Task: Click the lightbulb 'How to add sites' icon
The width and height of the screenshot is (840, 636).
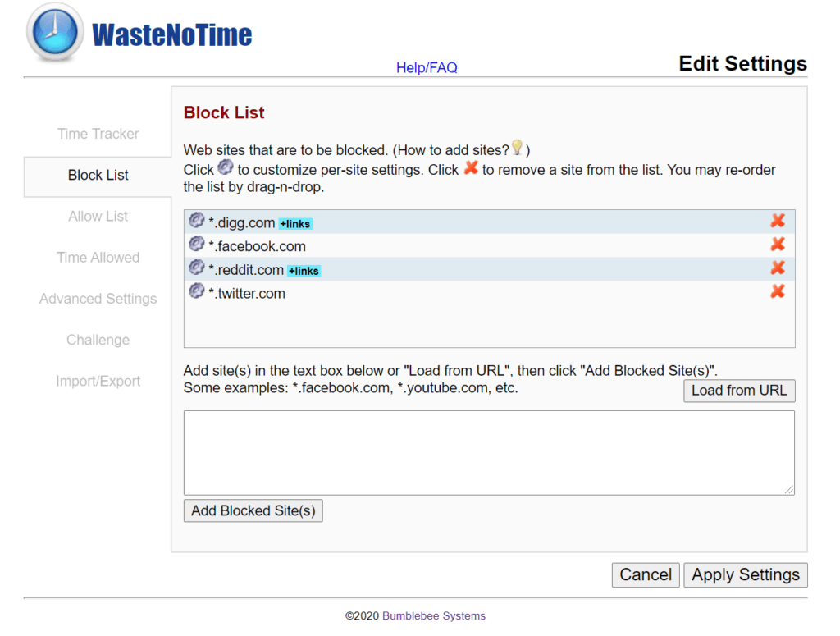Action: [517, 148]
